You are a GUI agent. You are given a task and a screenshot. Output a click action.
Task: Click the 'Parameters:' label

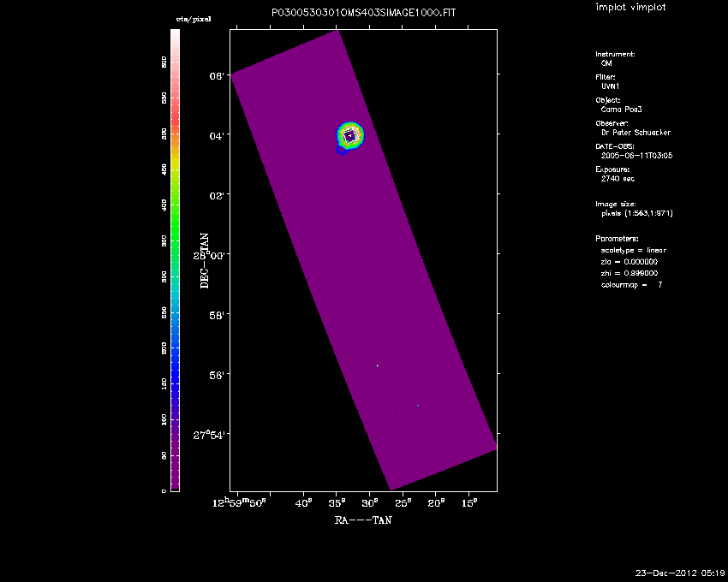(x=617, y=239)
